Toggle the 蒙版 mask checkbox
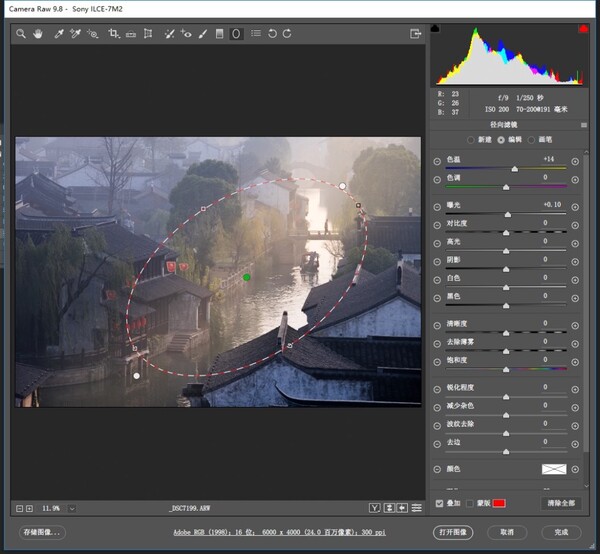Screen dimensions: 600x554 click(470, 503)
